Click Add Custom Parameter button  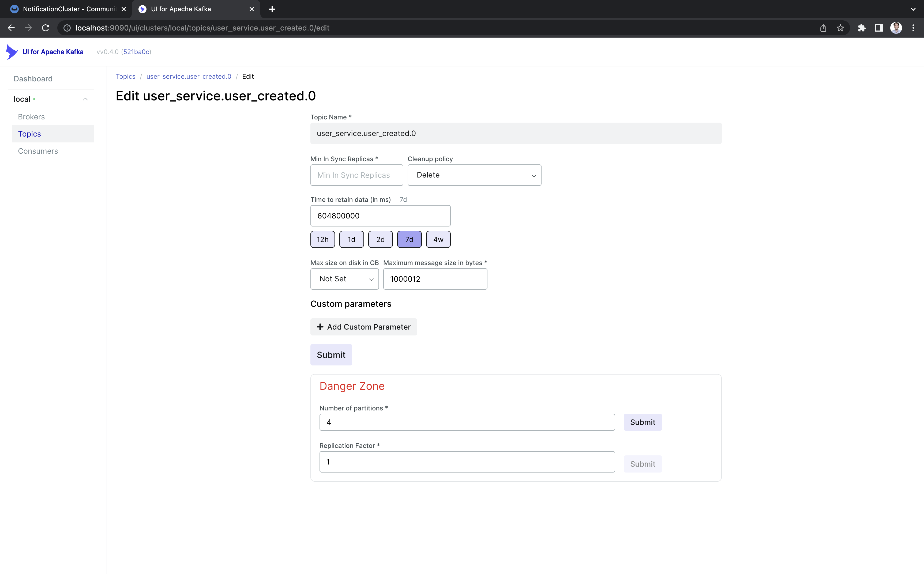click(x=363, y=327)
